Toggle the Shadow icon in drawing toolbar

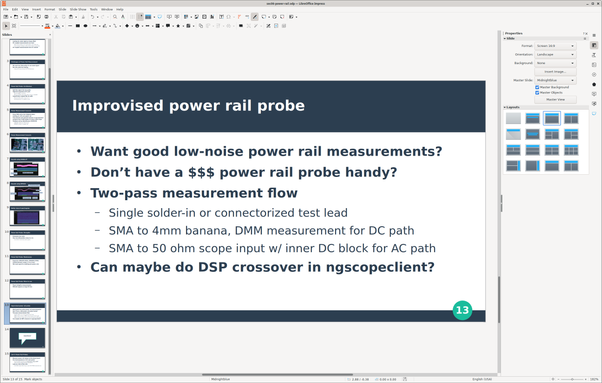coord(241,26)
